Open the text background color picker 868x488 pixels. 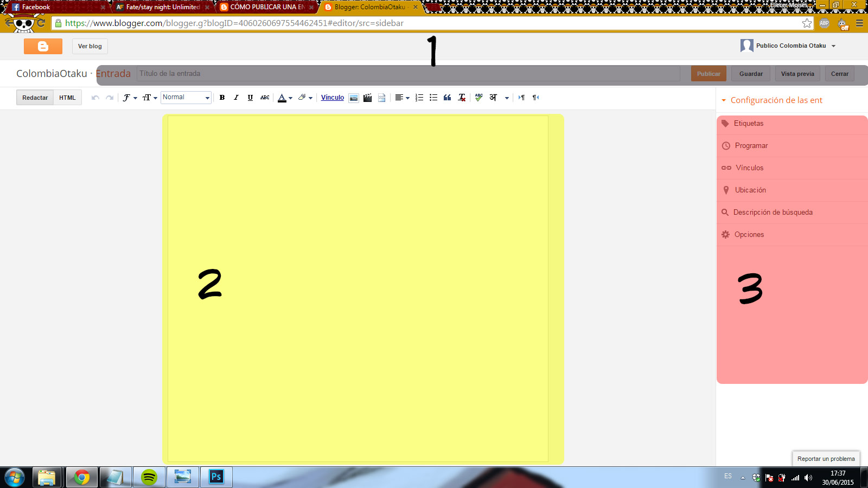pos(305,98)
